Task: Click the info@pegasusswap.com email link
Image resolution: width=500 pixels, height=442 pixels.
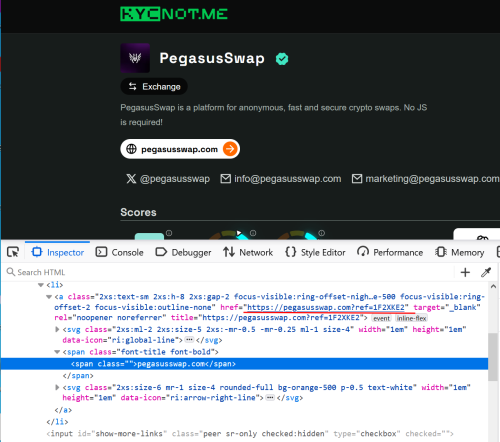Action: coord(281,179)
